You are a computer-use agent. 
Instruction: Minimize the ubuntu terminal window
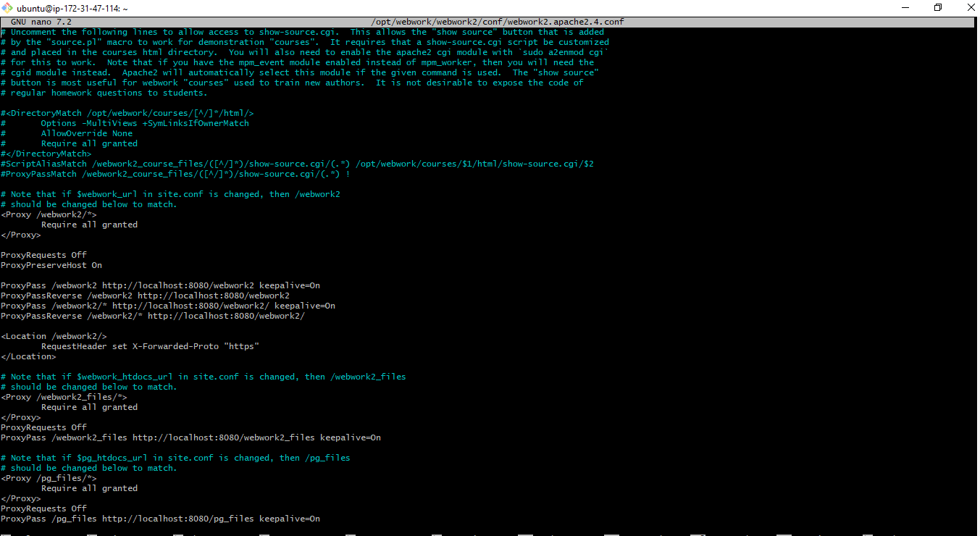pos(905,7)
